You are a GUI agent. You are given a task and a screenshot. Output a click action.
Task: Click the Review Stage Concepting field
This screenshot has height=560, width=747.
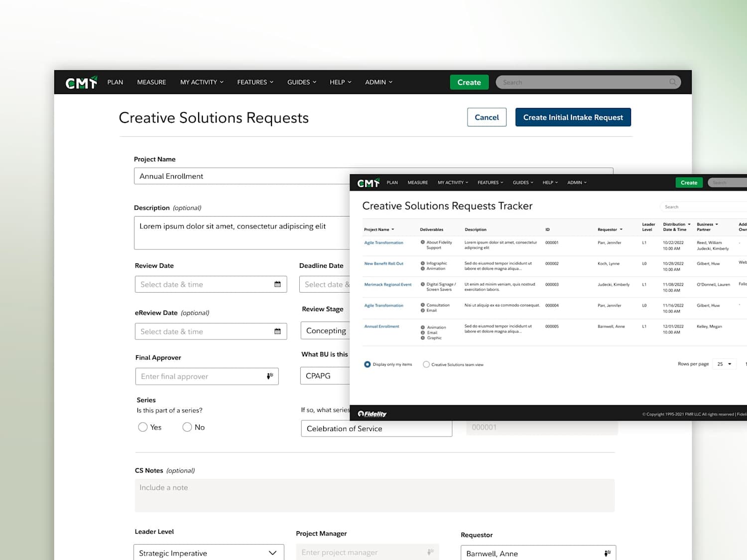pos(325,331)
